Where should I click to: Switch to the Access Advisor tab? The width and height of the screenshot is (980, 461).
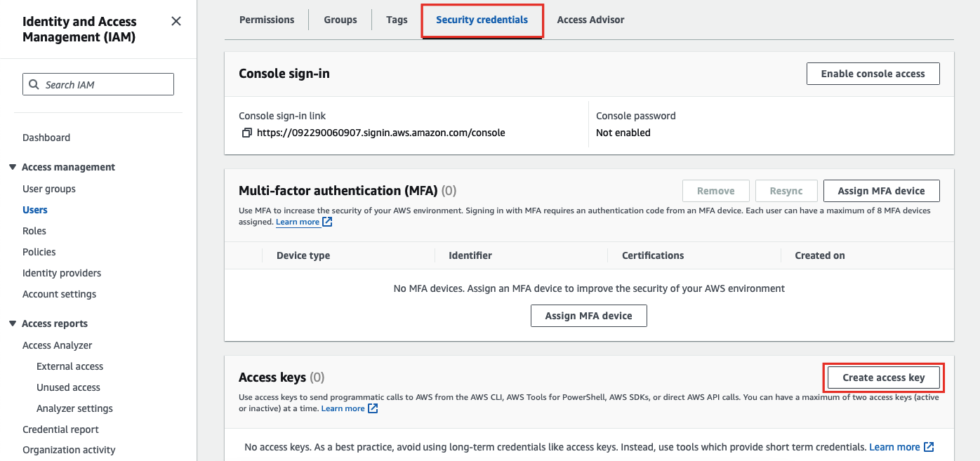pyautogui.click(x=590, y=20)
